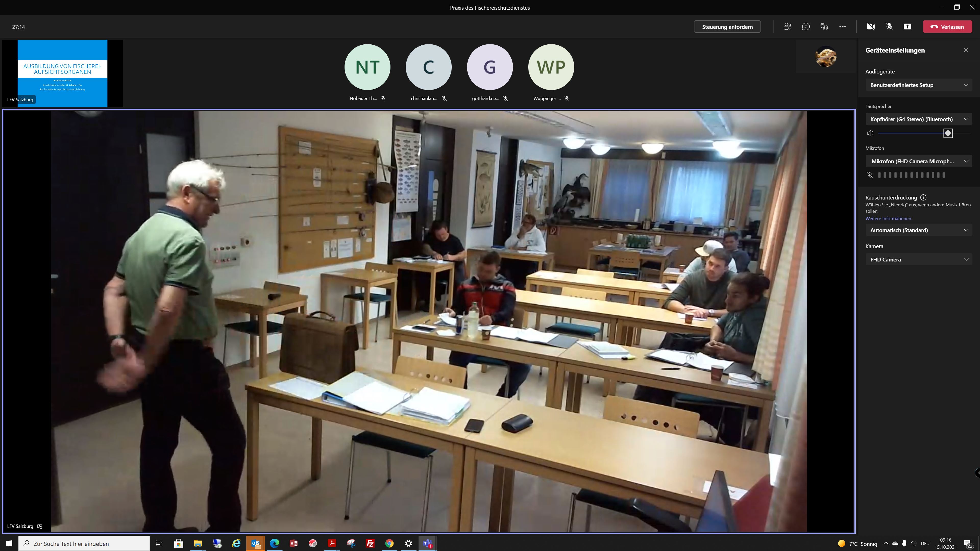The height and width of the screenshot is (551, 980).
Task: Select the shared presentation thumbnail
Action: (62, 73)
